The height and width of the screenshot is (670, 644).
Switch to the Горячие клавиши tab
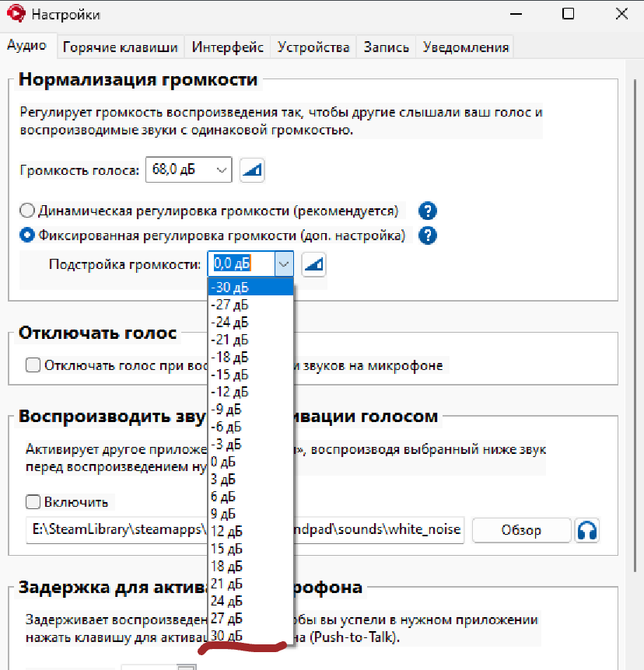coord(120,47)
